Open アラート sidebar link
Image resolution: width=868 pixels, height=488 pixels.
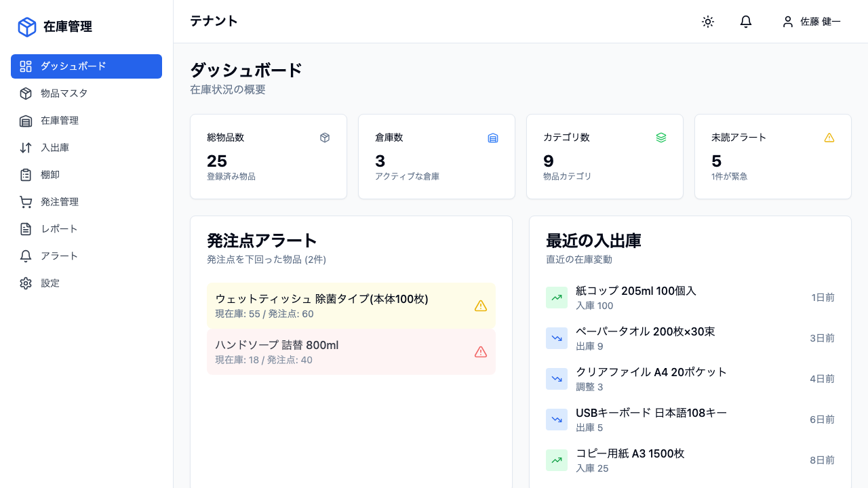pyautogui.click(x=86, y=256)
